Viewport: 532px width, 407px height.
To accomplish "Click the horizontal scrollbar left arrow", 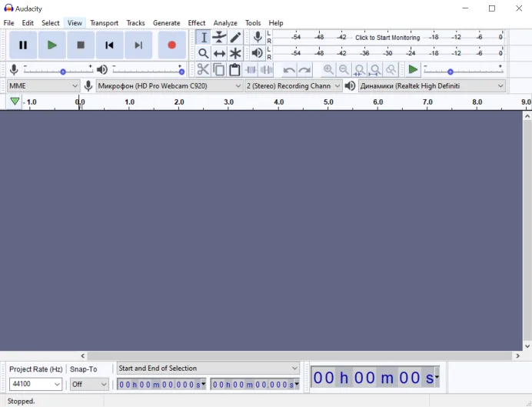I will coord(83,355).
